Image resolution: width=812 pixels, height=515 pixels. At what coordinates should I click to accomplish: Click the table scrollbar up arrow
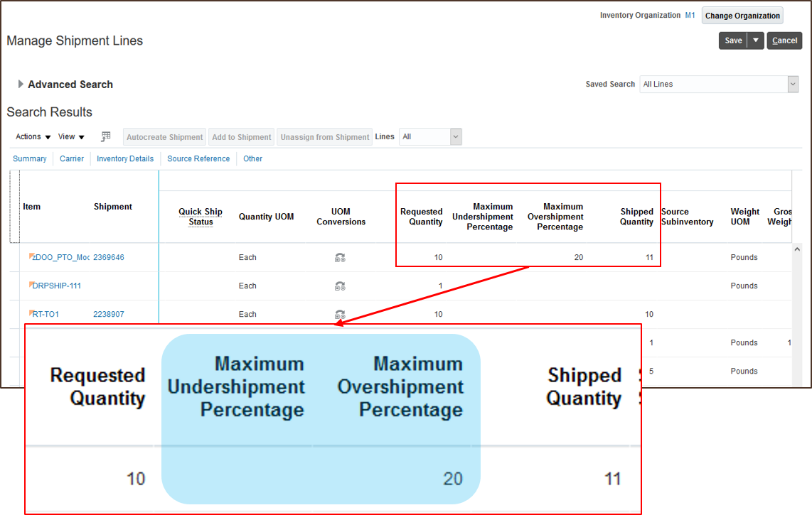[x=797, y=249]
